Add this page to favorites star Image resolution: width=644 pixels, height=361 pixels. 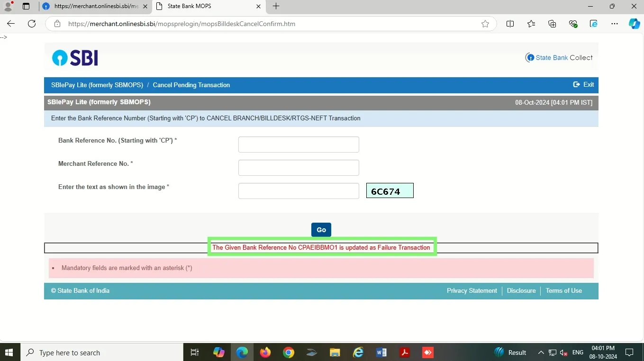click(x=485, y=24)
